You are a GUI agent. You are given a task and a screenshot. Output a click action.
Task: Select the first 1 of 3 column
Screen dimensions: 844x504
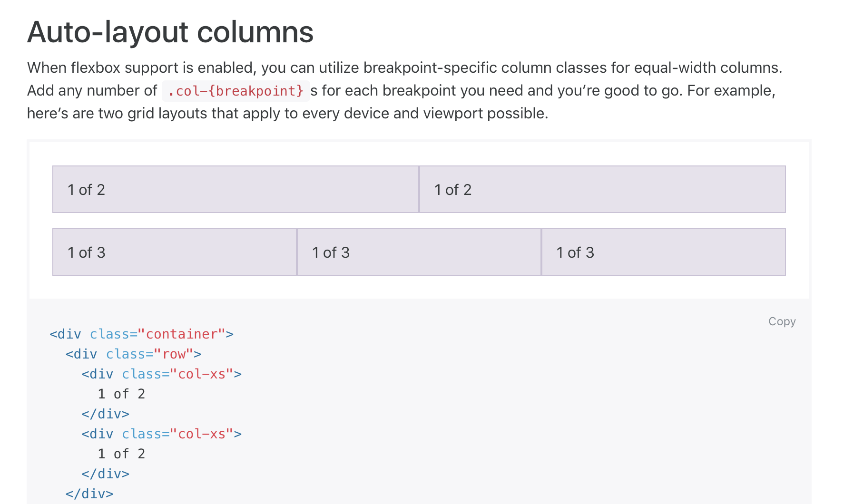click(x=174, y=252)
